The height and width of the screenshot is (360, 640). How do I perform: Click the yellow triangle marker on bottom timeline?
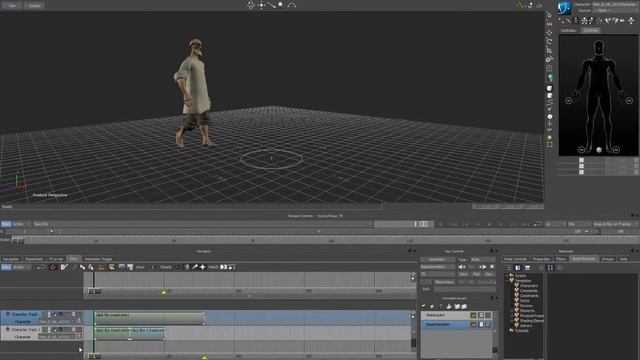pos(204,357)
